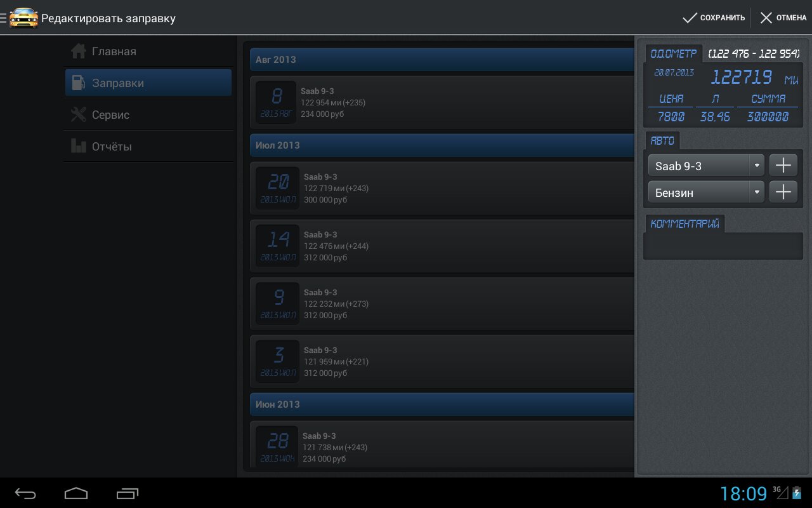Open Сервис in the sidebar
The height and width of the screenshot is (508, 812).
148,114
